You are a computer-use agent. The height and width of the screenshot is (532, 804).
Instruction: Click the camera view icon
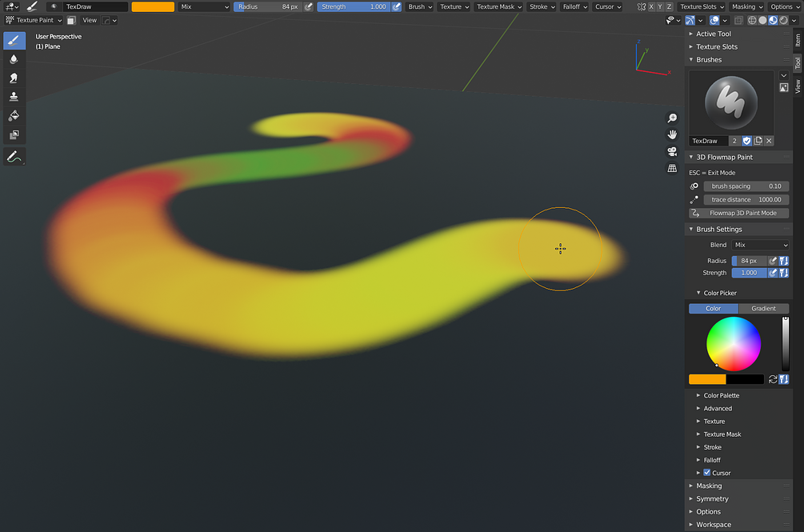coord(672,151)
